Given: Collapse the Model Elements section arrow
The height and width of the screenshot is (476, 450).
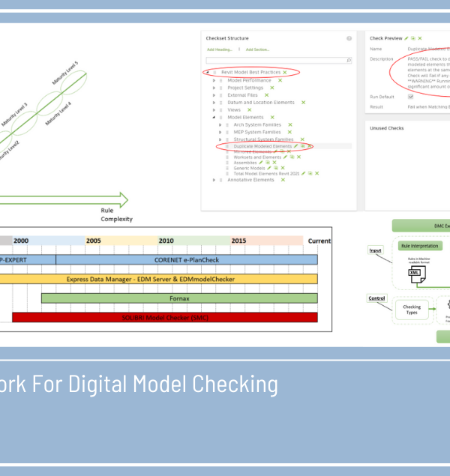Looking at the screenshot, I should click(214, 118).
